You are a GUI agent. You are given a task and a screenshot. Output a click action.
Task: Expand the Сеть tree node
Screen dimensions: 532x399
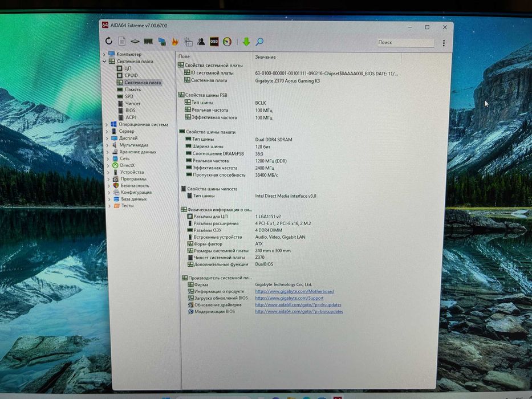(x=108, y=158)
